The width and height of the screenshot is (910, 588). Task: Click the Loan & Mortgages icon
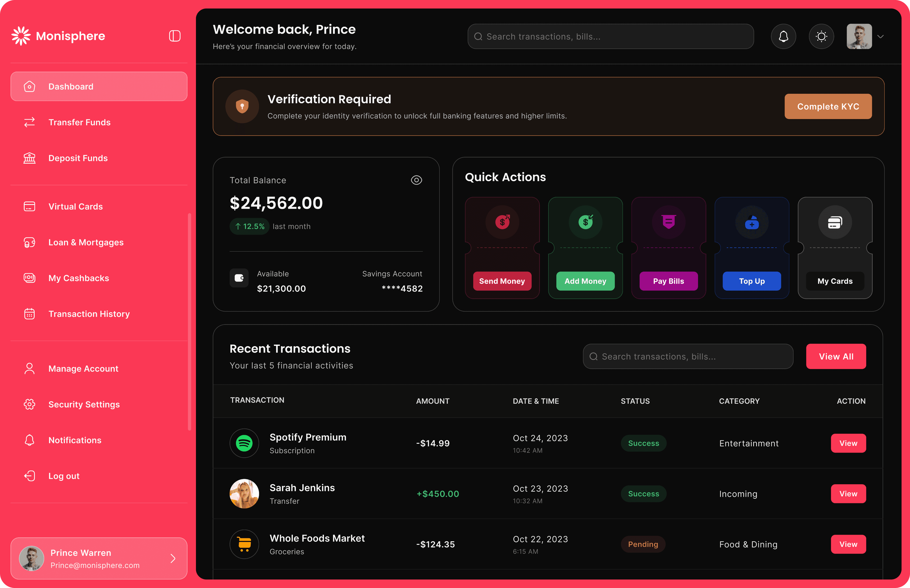pos(29,242)
